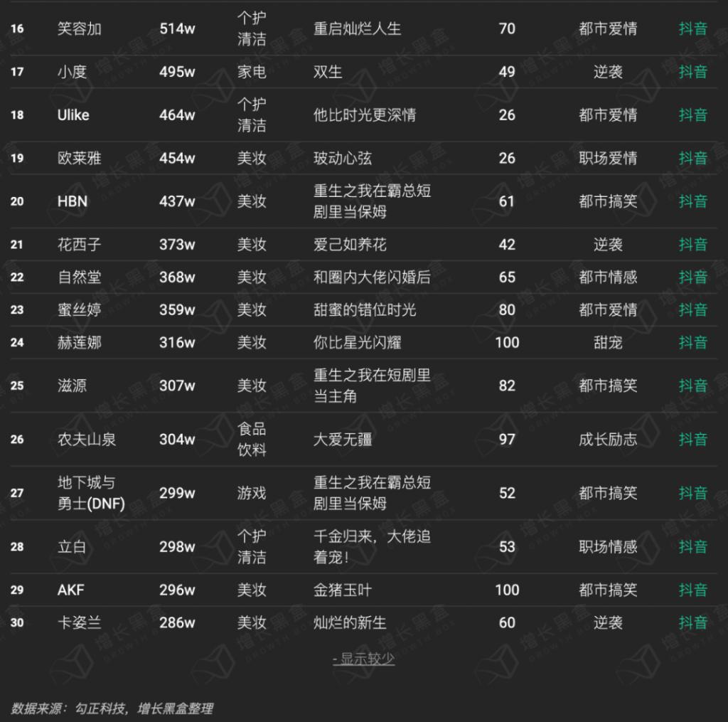728x722 pixels.
Task: Select play count 368w
Action: [x=177, y=277]
